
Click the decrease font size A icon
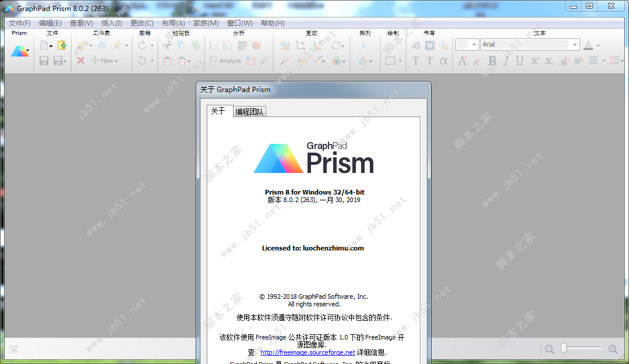[x=476, y=61]
